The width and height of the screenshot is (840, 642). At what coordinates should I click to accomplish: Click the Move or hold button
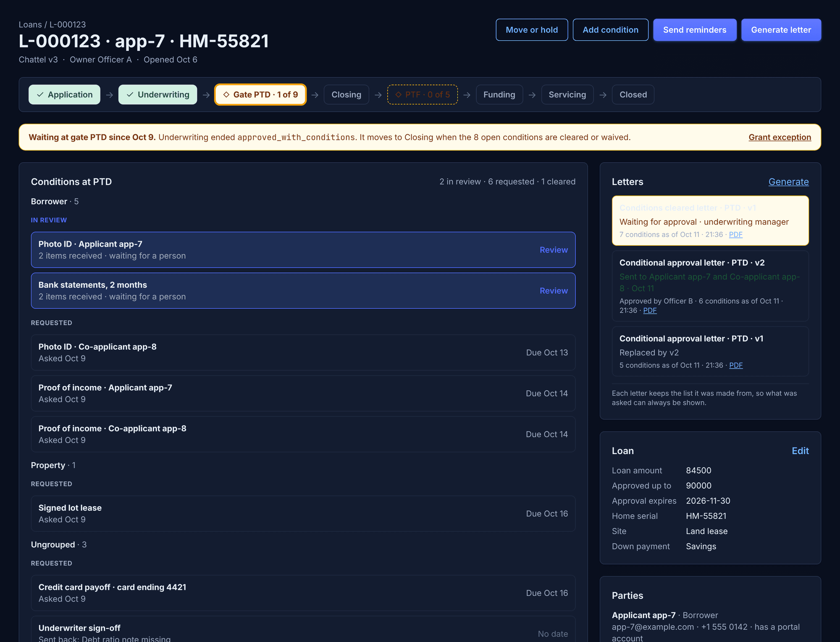pos(532,30)
